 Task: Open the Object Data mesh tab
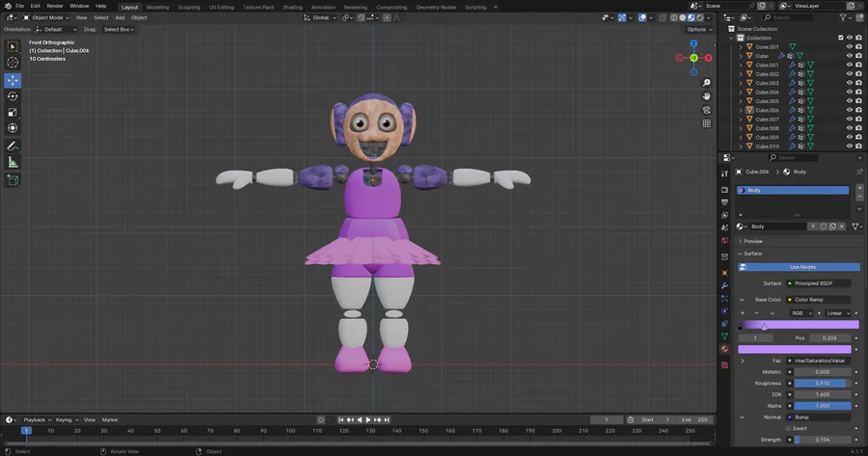pyautogui.click(x=724, y=336)
